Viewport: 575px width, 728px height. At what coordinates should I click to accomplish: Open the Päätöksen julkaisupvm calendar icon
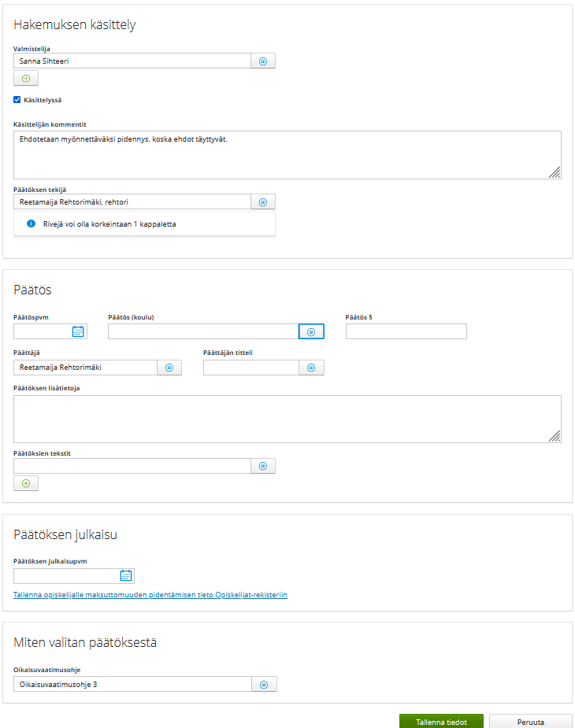[x=126, y=575]
